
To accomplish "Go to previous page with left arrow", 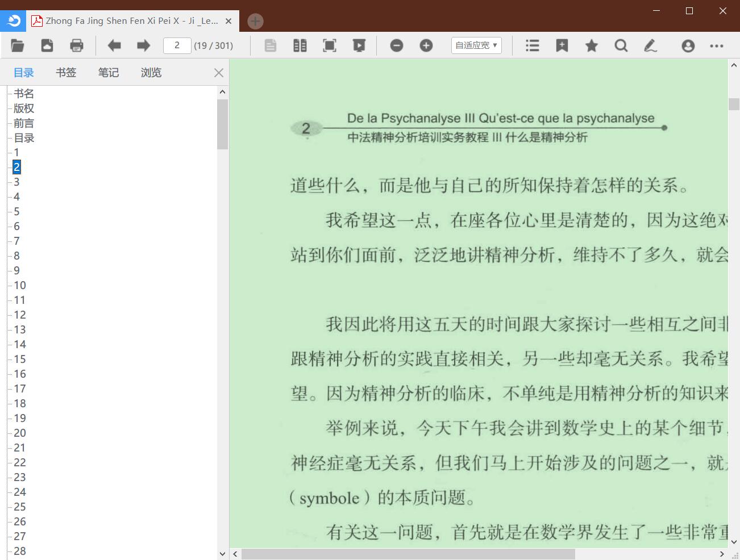I will (x=114, y=45).
